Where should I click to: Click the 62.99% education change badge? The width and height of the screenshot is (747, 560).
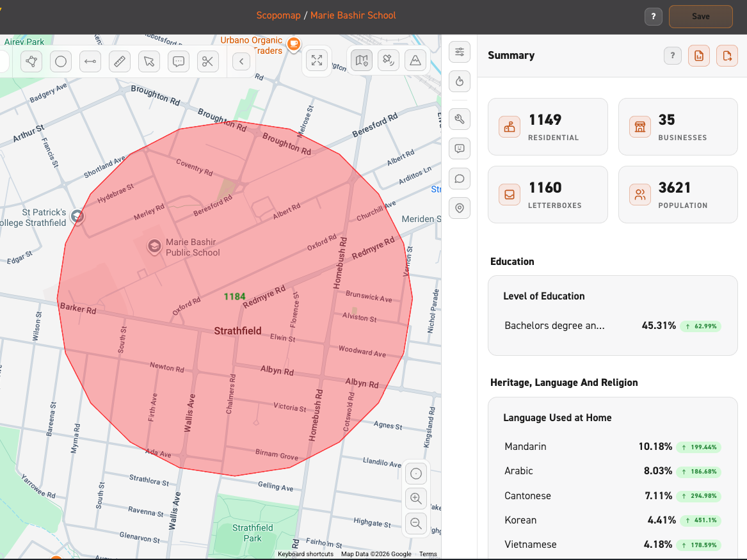point(701,326)
